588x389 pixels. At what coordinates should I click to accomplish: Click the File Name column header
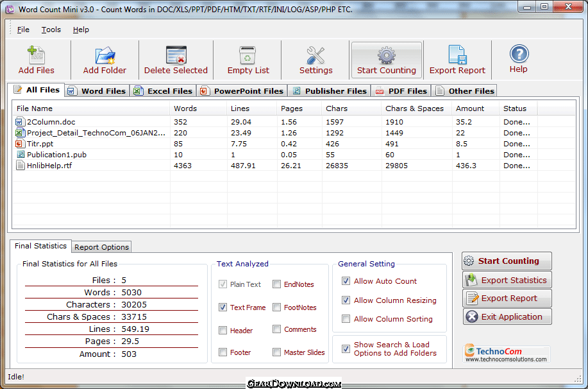(x=91, y=108)
